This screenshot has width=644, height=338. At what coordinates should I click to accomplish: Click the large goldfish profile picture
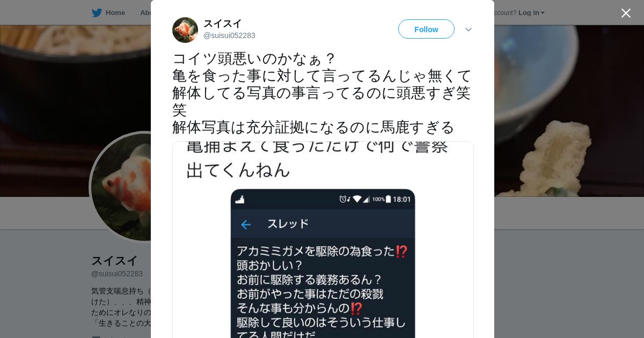click(121, 187)
